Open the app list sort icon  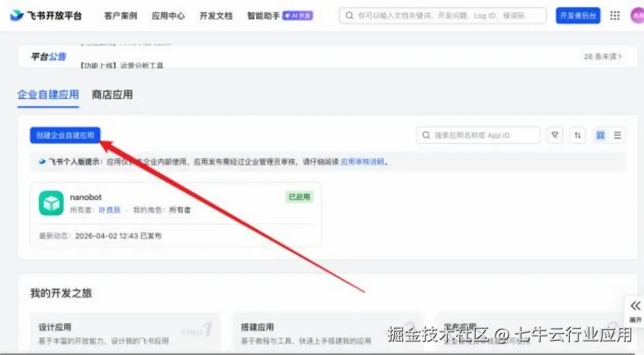tap(577, 135)
